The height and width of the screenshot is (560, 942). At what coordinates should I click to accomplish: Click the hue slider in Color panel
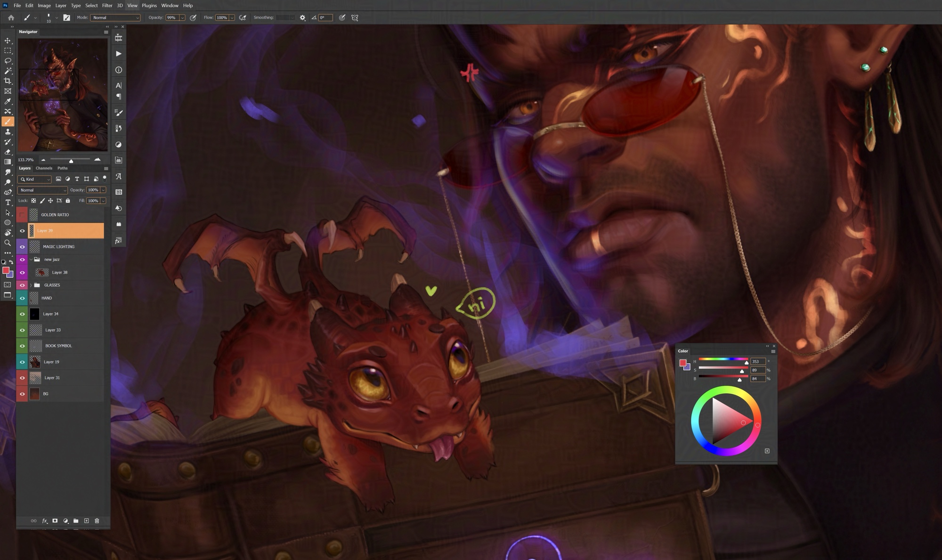pyautogui.click(x=723, y=359)
